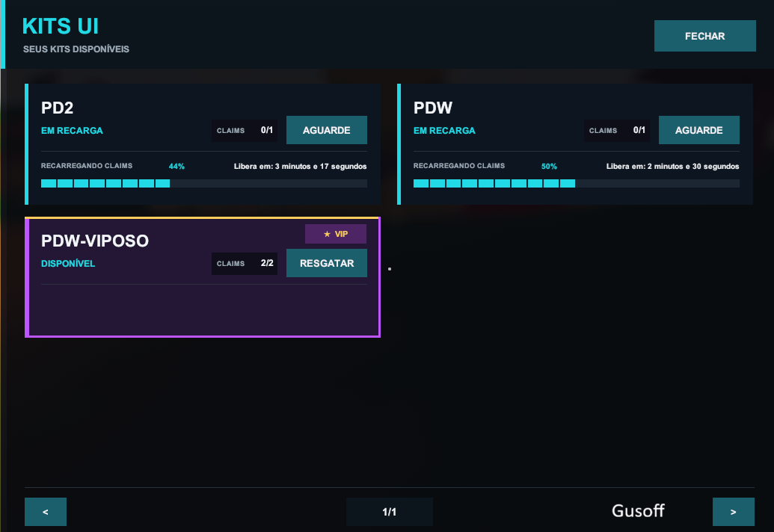774x532 pixels.
Task: Click PDW recharge progress bar
Action: pos(576,183)
